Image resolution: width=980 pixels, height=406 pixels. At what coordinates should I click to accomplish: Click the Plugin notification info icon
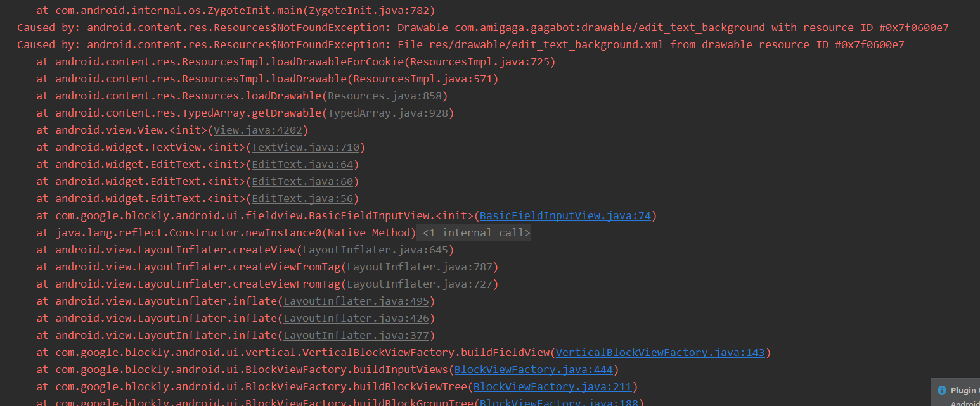point(942,390)
